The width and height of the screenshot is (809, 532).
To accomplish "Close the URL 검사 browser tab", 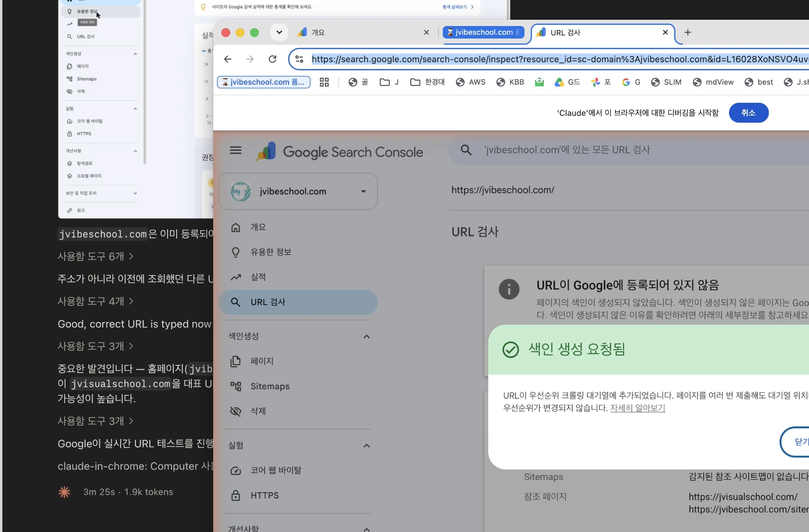I will [x=665, y=32].
